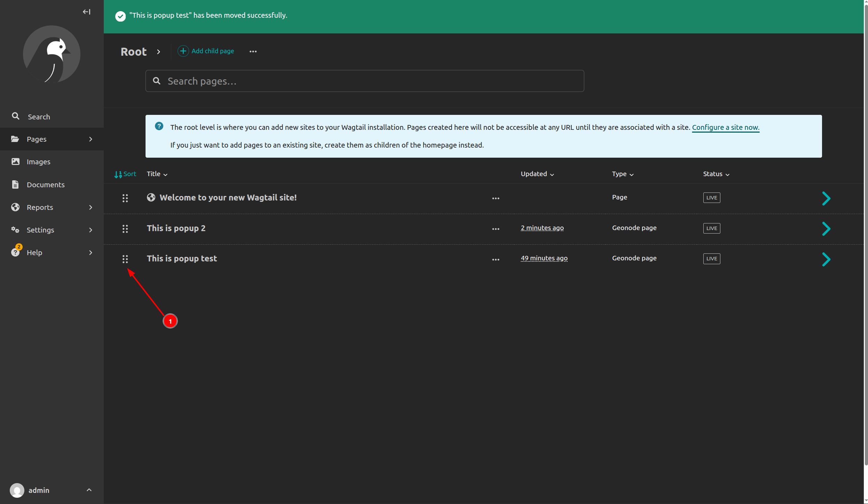Open Welcome to your new Wagtail site!
This screenshot has width=868, height=504.
(x=228, y=198)
